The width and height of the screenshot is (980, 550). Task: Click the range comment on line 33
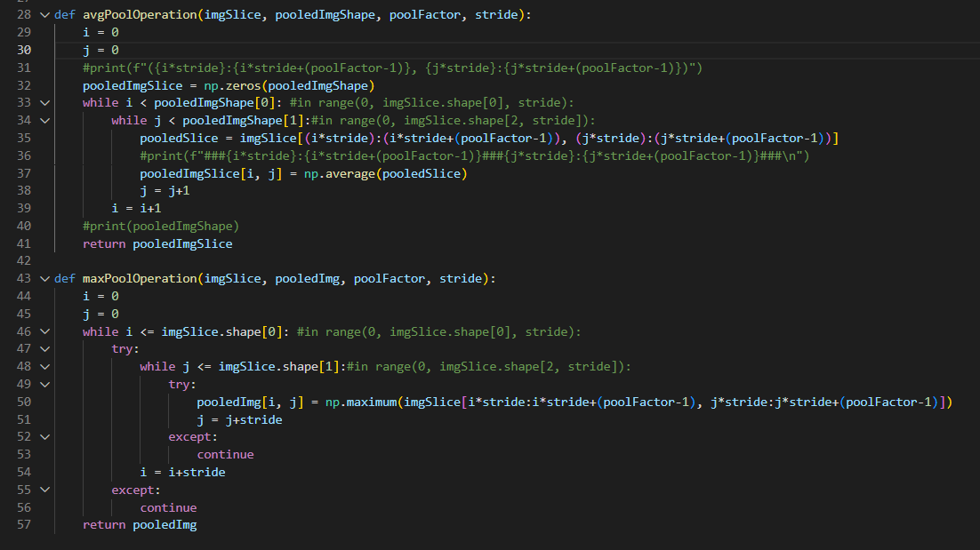(x=432, y=102)
